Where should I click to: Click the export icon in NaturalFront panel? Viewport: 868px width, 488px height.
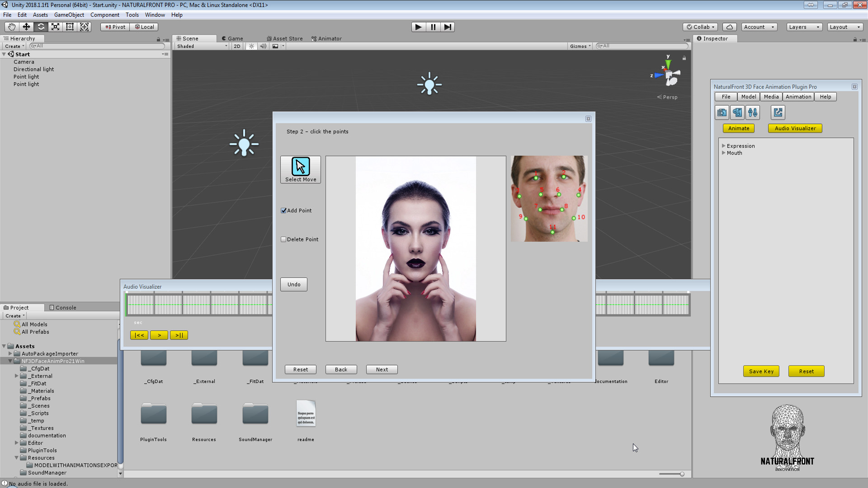click(777, 112)
